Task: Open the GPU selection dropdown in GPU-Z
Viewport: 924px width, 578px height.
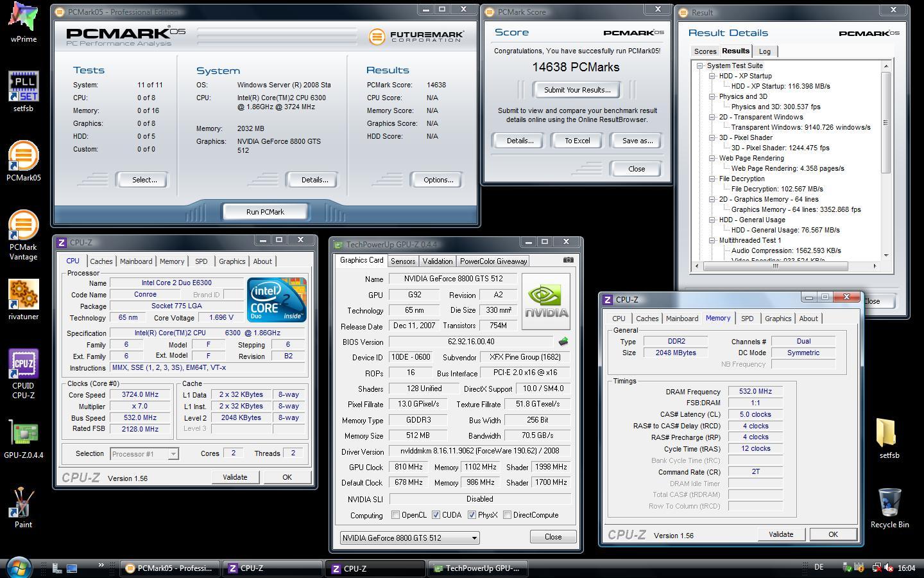Action: coord(409,538)
